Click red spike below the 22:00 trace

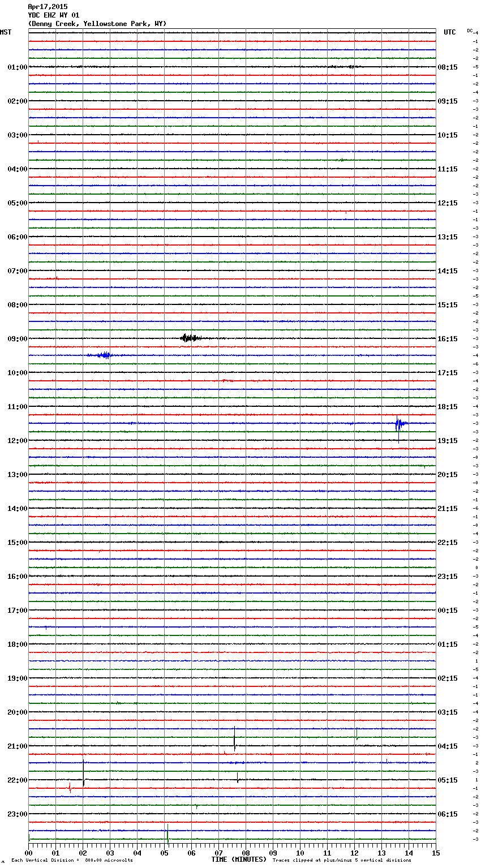point(70,788)
